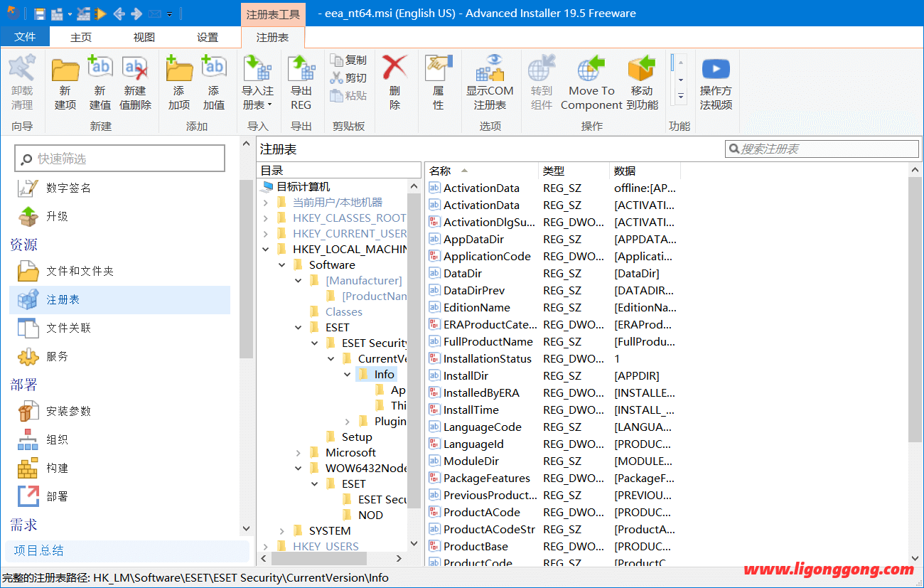The width and height of the screenshot is (924, 588).
Task: Click the New Key folder icon
Action: click(65, 68)
